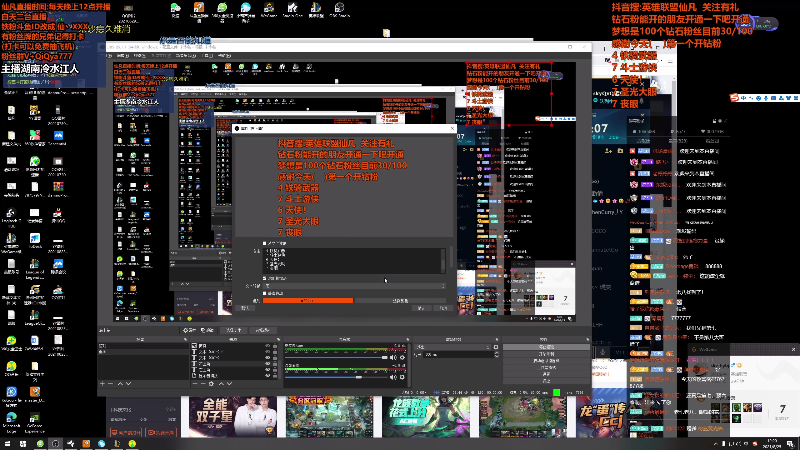Click the properties gear in the source toolbar

click(190, 330)
